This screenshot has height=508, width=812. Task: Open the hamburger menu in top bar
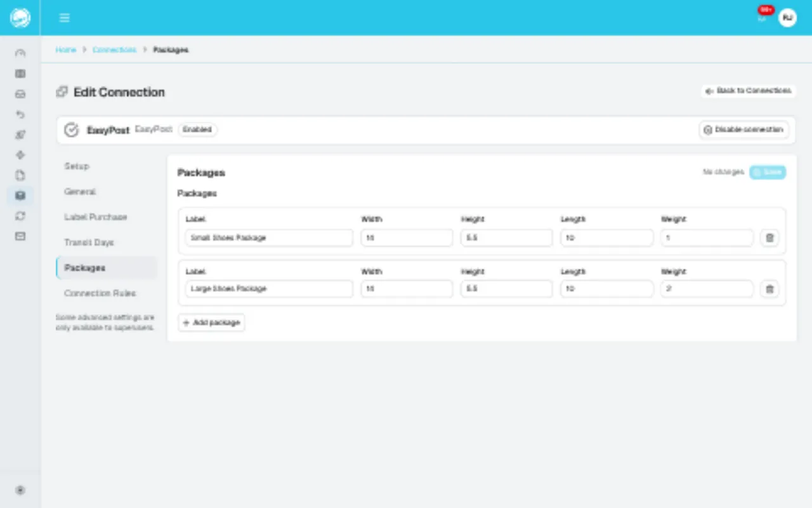(64, 18)
